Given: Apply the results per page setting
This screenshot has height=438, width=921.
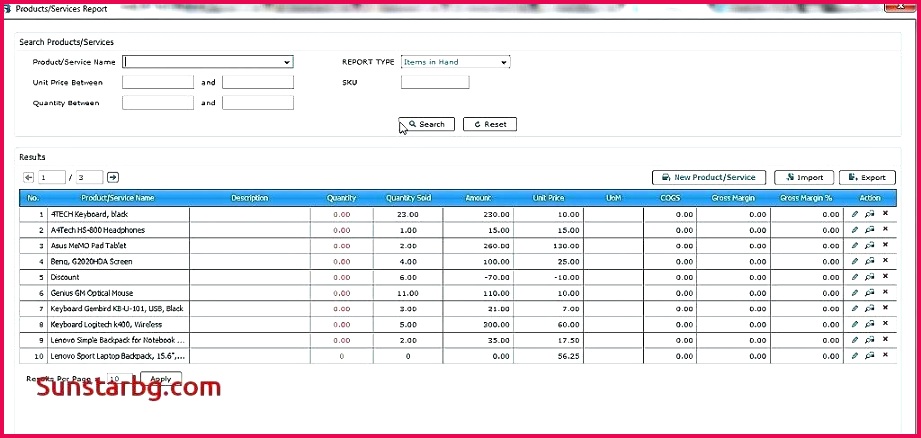Looking at the screenshot, I should 161,379.
